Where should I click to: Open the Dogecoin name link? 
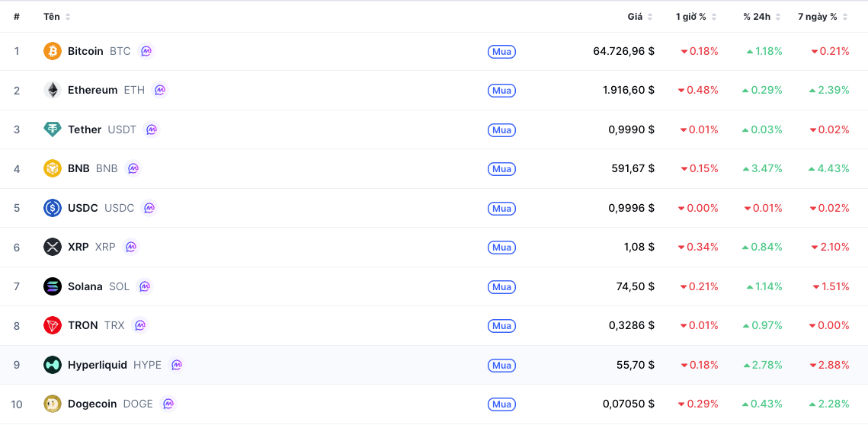[x=92, y=404]
